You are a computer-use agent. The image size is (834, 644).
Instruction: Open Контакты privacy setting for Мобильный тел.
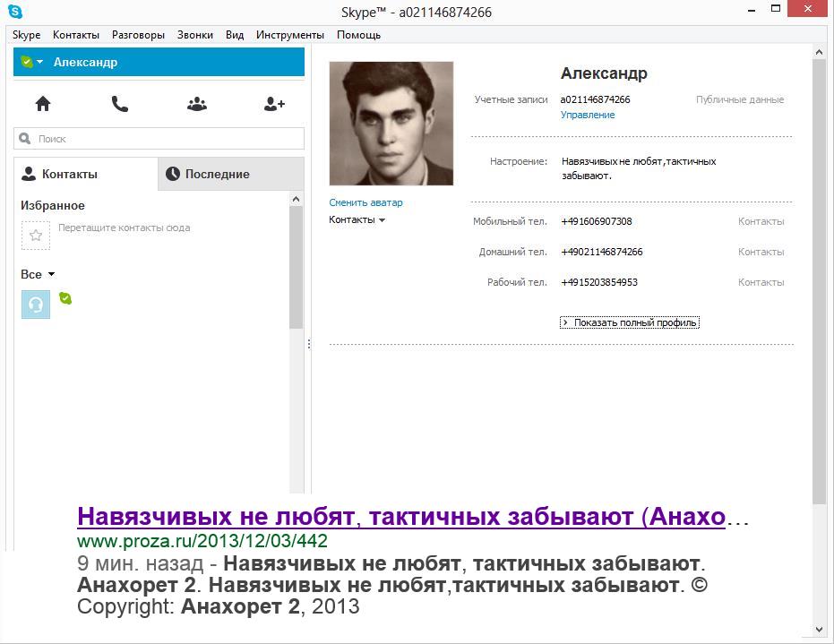[761, 221]
